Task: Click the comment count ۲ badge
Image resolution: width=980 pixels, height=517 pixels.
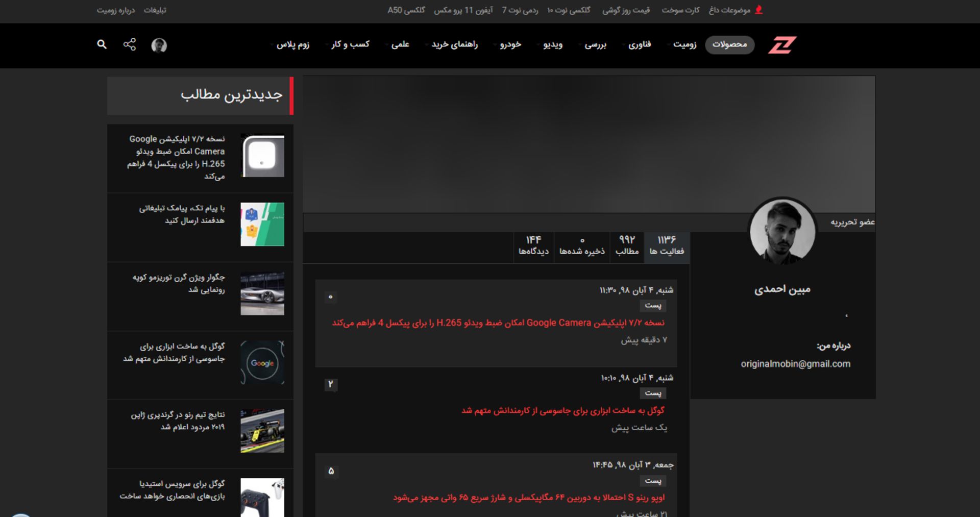Action: pos(331,384)
